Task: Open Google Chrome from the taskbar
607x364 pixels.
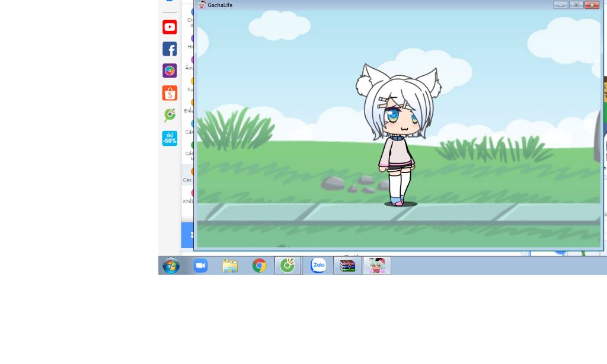Action: click(x=259, y=266)
